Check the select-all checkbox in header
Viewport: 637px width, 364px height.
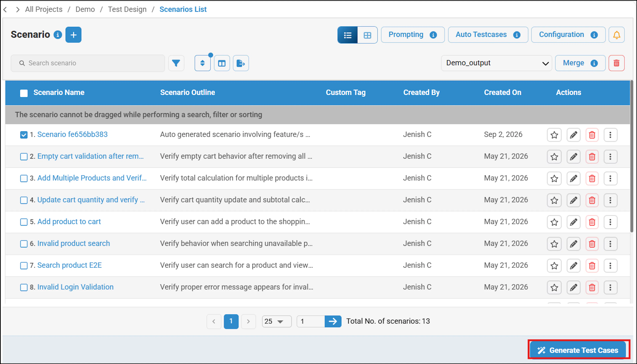24,93
